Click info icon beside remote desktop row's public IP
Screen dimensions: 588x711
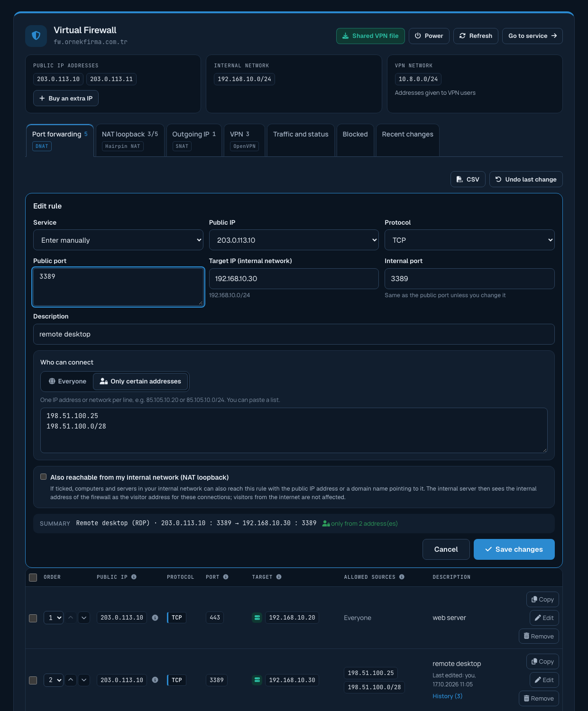(x=155, y=680)
